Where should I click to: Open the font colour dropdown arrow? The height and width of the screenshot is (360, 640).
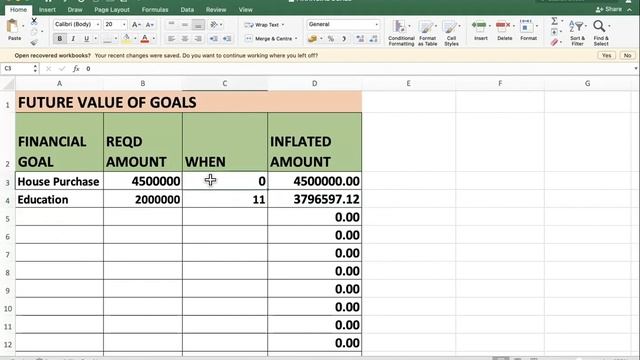pos(153,39)
